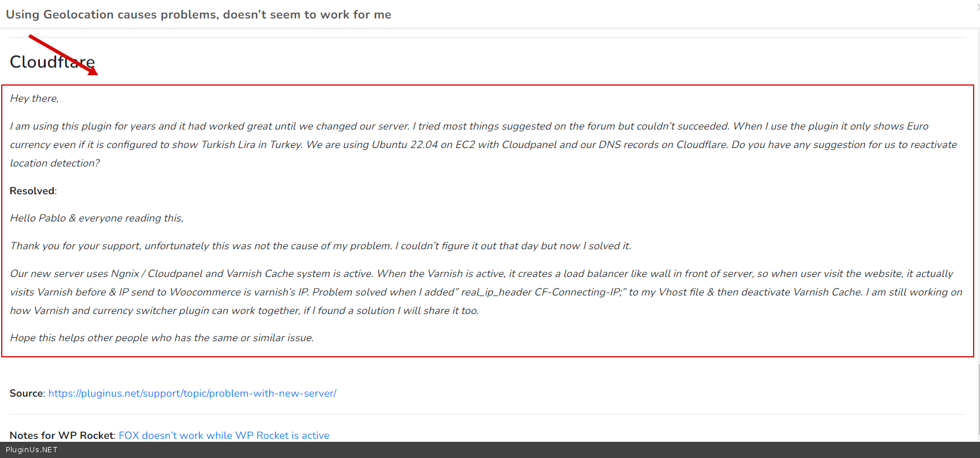The width and height of the screenshot is (980, 458).
Task: Open the pluginus.net problem-with-new-server source link
Action: (192, 393)
